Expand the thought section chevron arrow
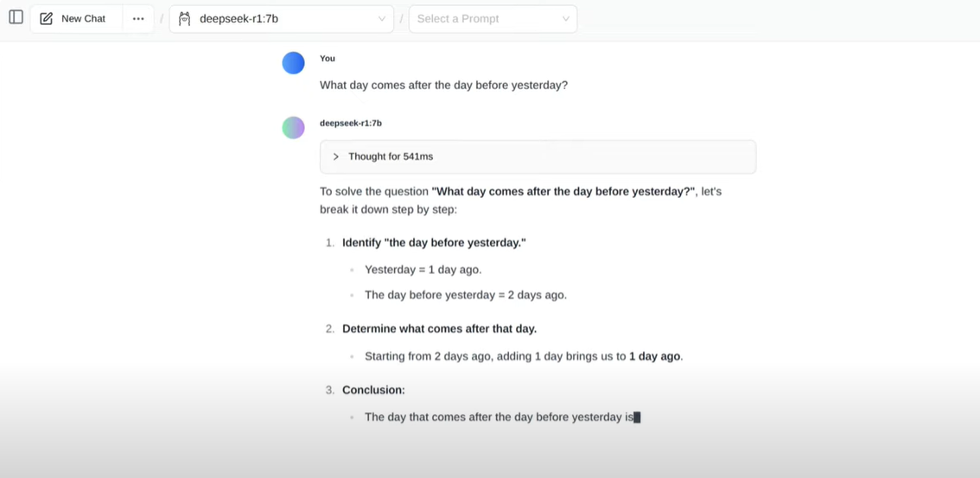980x478 pixels. (x=335, y=156)
